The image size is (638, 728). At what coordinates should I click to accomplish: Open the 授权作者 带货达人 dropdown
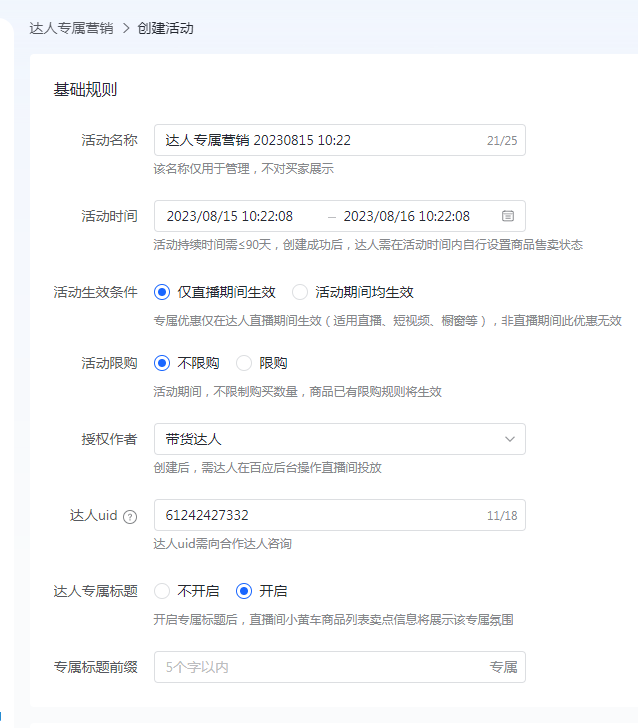pos(330,439)
